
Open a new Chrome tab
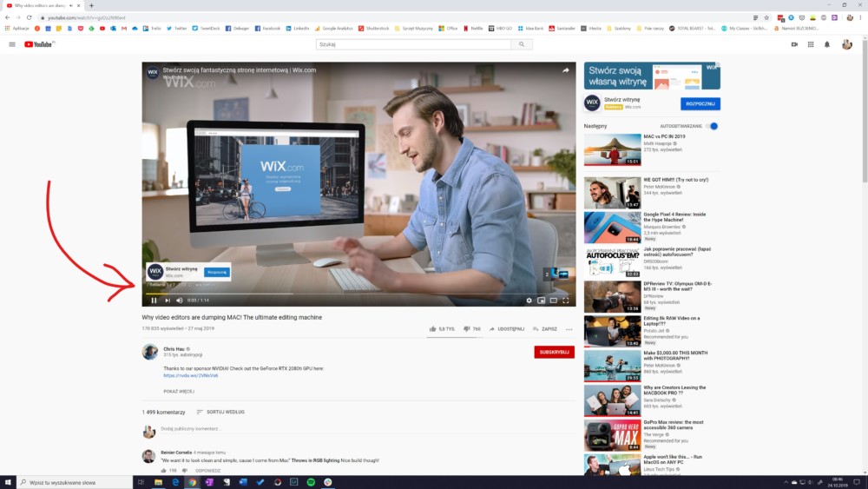[91, 5]
